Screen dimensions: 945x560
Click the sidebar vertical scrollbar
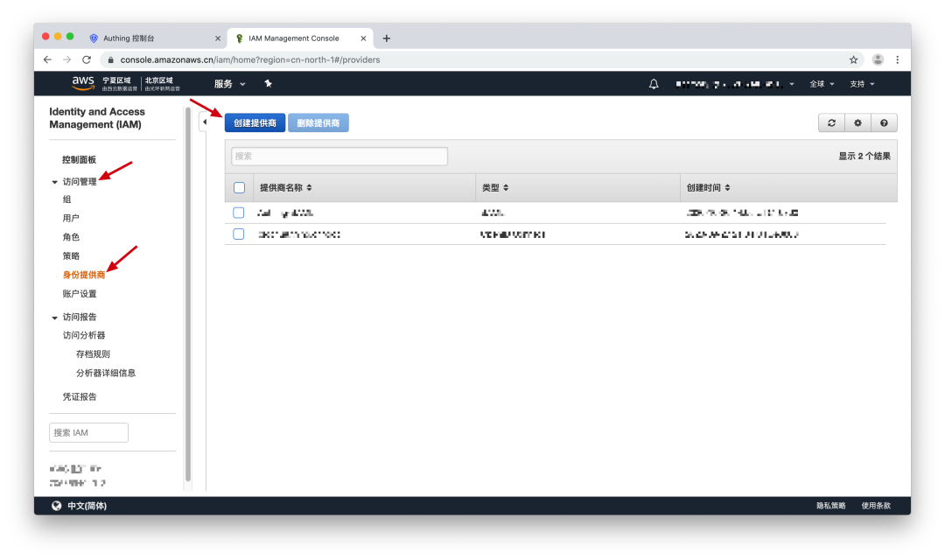[188, 294]
